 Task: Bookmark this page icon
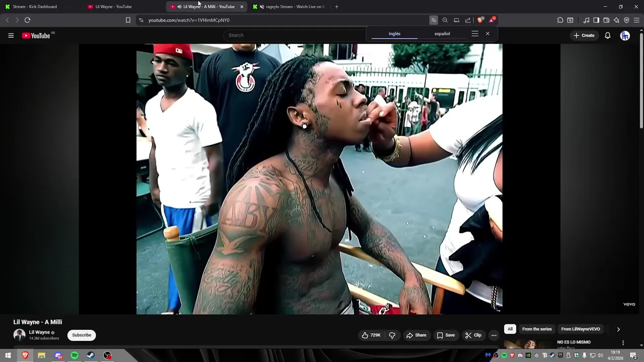128,20
